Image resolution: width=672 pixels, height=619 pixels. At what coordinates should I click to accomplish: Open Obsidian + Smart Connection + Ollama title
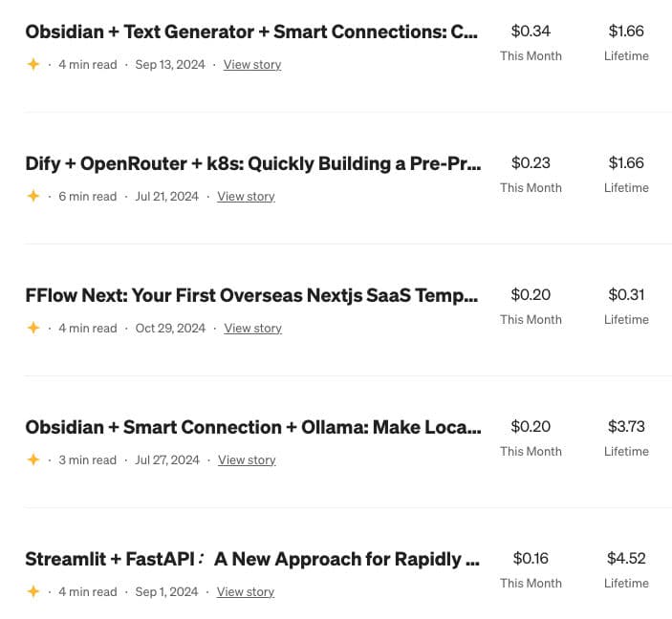coord(253,427)
